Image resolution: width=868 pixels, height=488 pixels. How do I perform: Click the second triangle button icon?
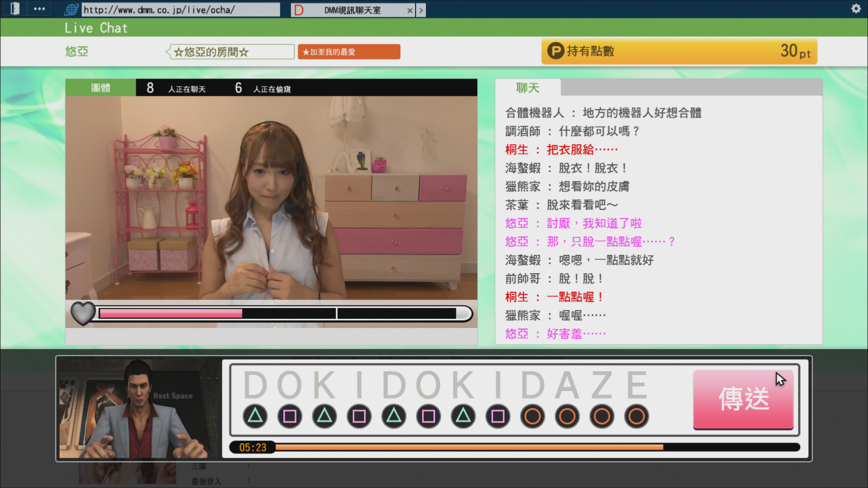click(x=325, y=416)
